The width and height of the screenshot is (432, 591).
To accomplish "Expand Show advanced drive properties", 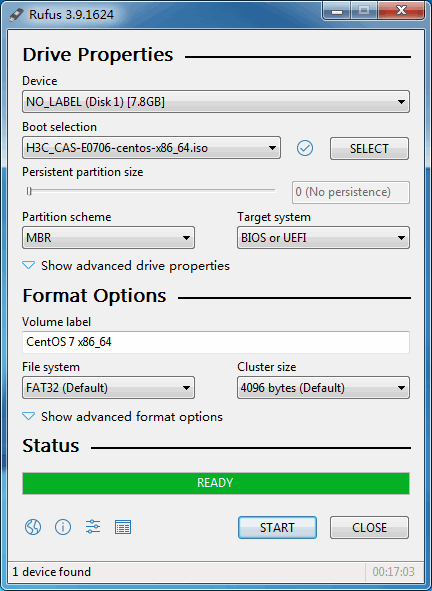I will click(x=126, y=266).
